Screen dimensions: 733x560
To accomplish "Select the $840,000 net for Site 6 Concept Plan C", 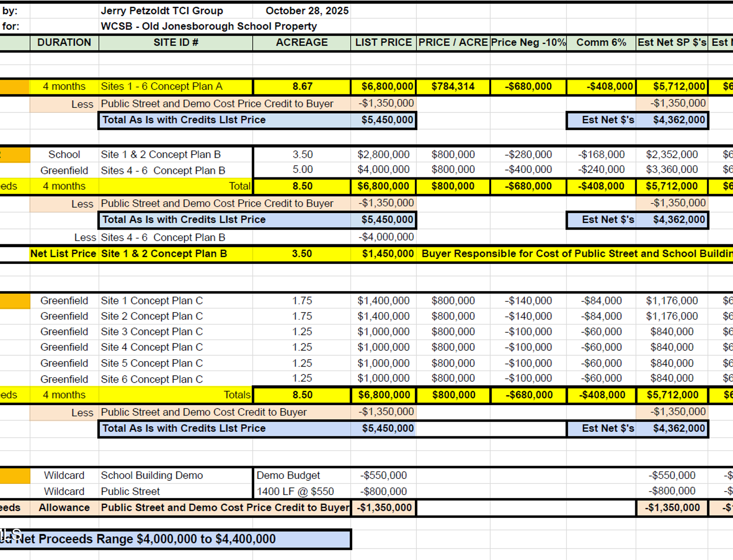I will tap(672, 378).
